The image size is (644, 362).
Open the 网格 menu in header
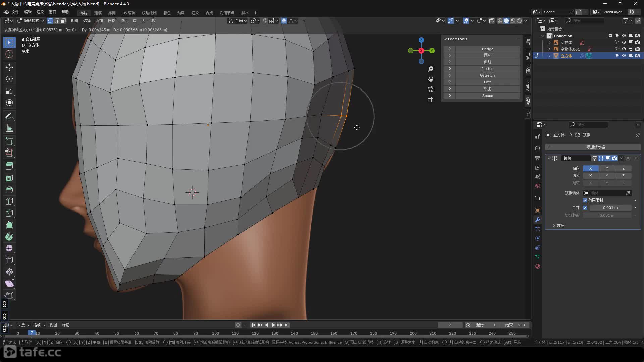tap(112, 21)
